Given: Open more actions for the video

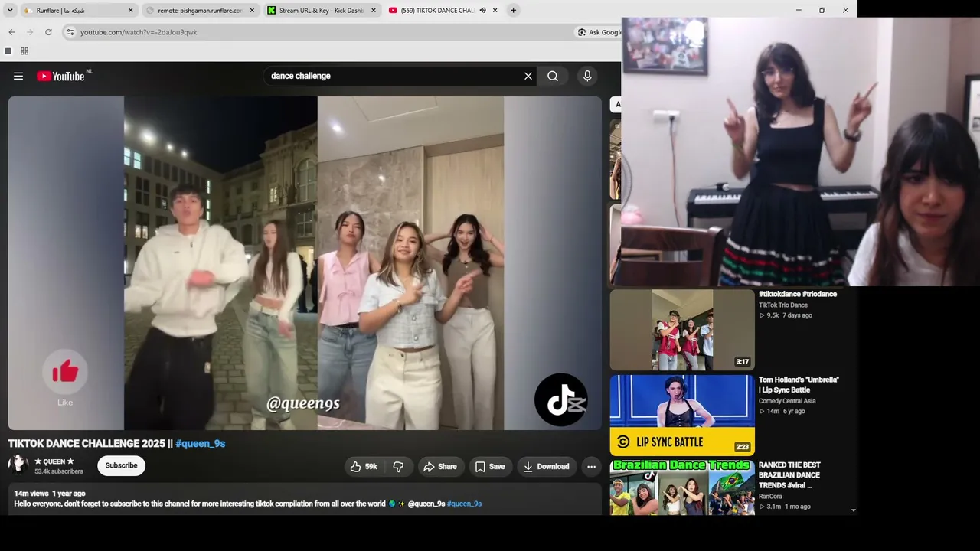Looking at the screenshot, I should click(x=591, y=466).
